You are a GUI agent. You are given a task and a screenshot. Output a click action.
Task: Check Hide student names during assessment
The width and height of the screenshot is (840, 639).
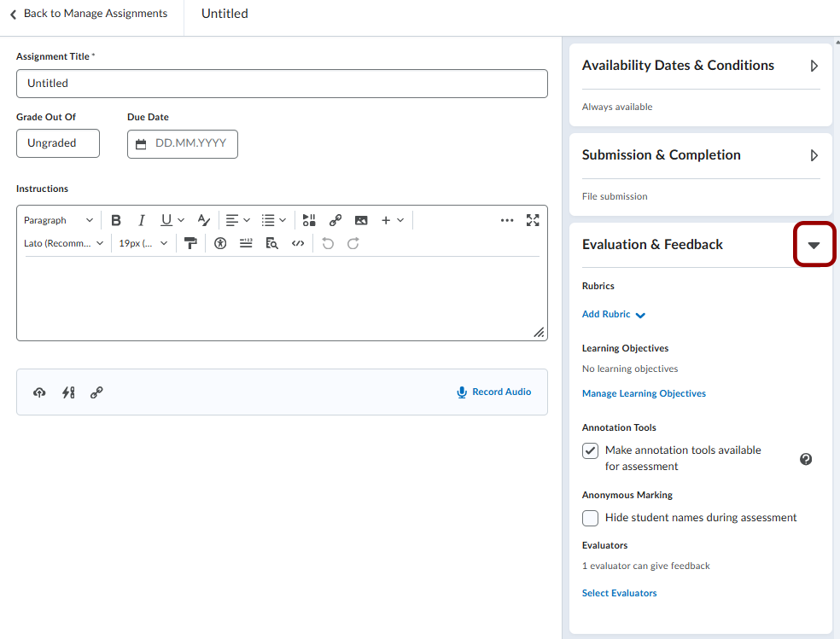point(591,518)
